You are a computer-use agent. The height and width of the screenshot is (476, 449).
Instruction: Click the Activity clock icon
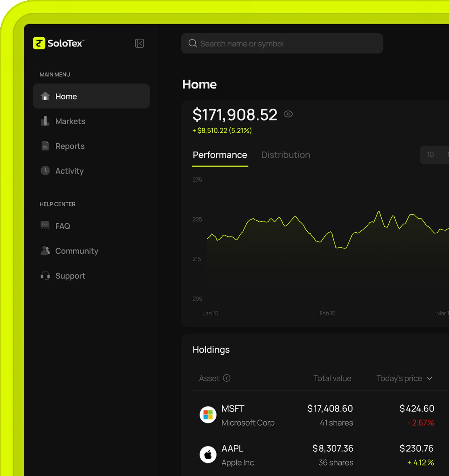(45, 171)
